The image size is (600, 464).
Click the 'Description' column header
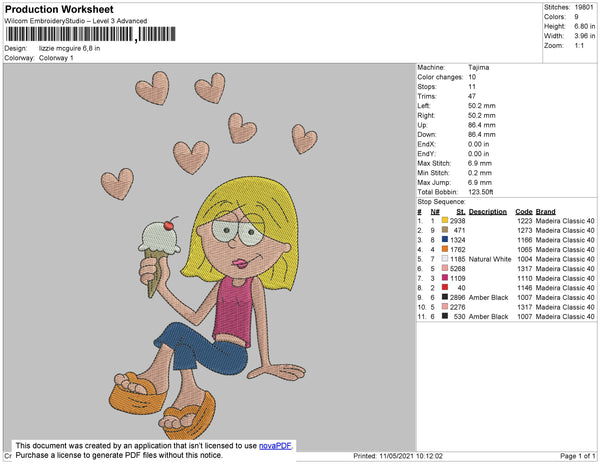tap(488, 212)
